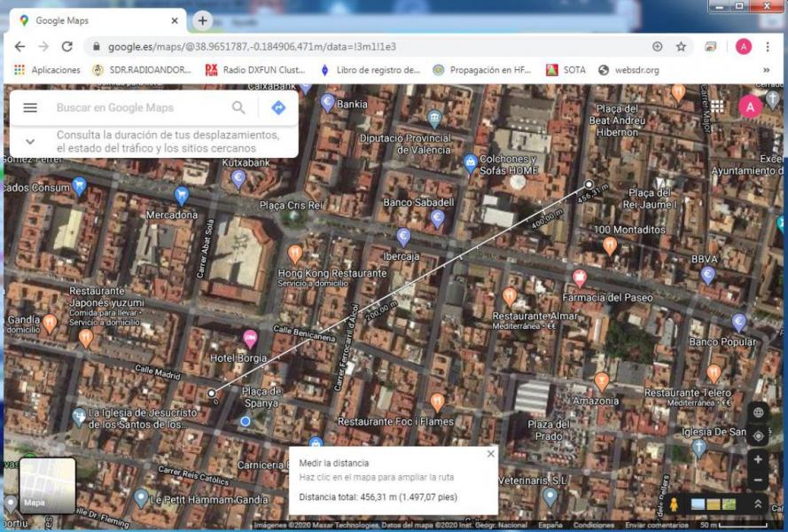Switch to Mapa layer view

point(48,485)
